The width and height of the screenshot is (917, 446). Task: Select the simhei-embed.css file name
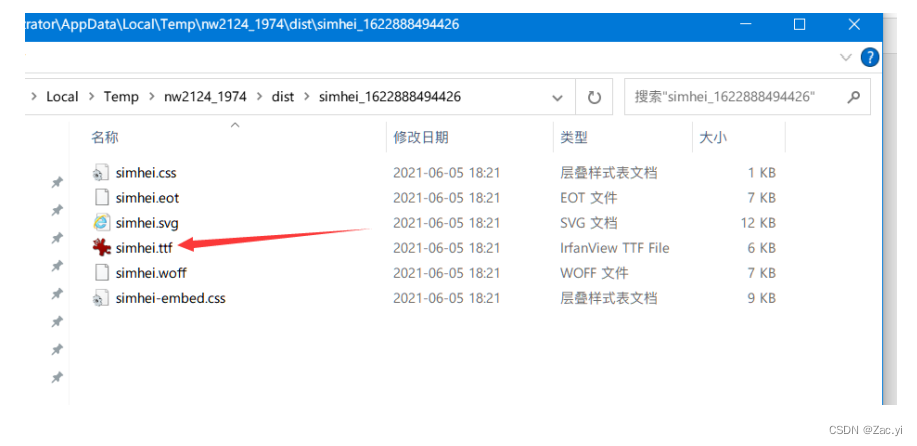click(x=170, y=299)
